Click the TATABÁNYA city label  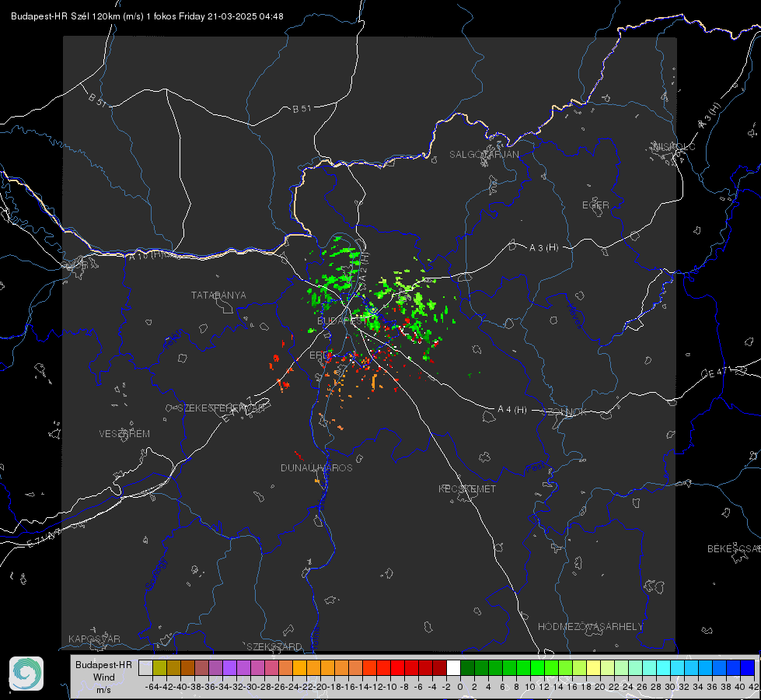tap(218, 296)
